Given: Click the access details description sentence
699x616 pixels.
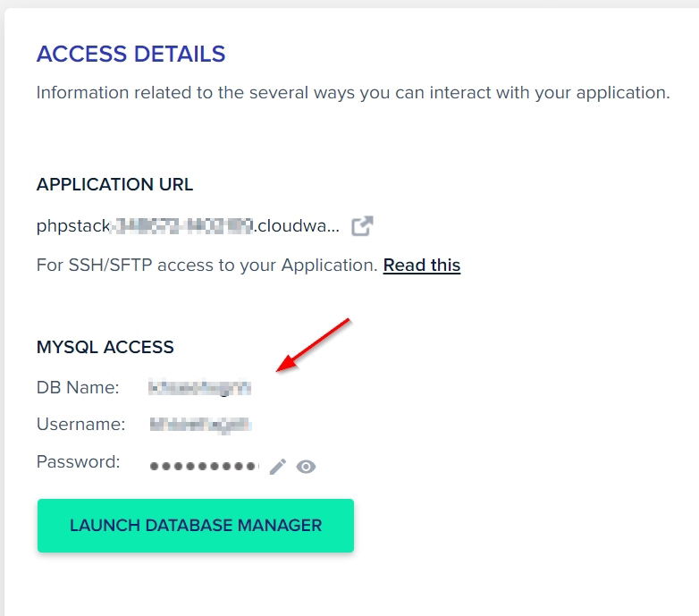Looking at the screenshot, I should (x=352, y=93).
